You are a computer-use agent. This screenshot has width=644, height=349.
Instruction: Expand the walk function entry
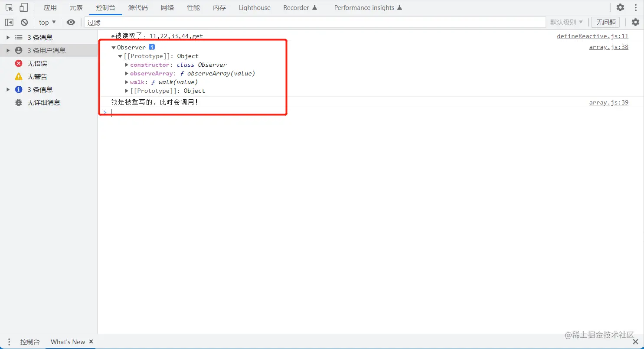point(127,82)
